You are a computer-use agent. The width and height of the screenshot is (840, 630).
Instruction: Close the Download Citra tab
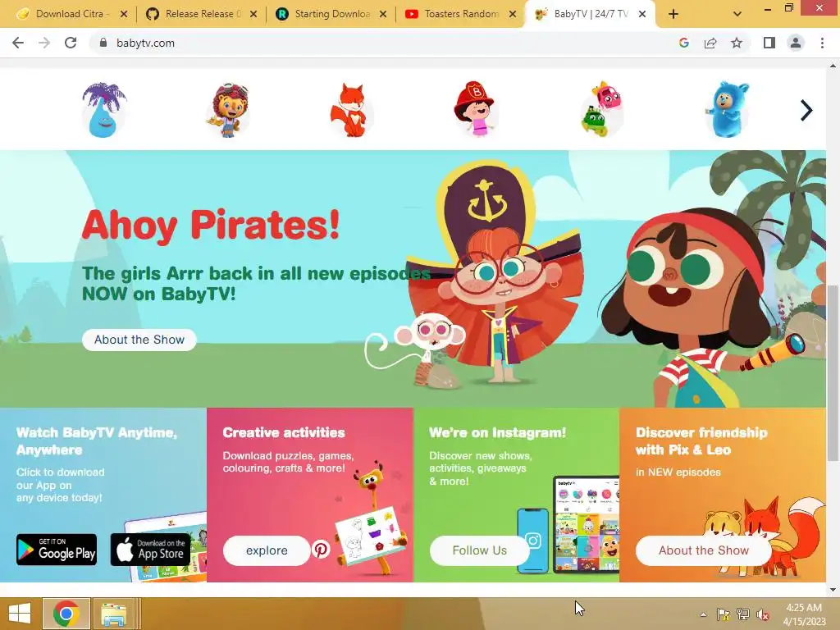pyautogui.click(x=124, y=14)
